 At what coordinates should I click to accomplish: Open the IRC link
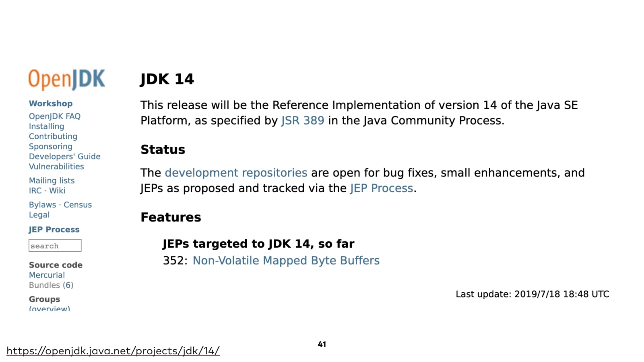35,191
